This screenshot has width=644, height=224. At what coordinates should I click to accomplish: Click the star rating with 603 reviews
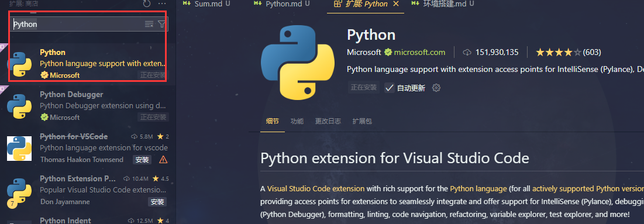click(569, 52)
